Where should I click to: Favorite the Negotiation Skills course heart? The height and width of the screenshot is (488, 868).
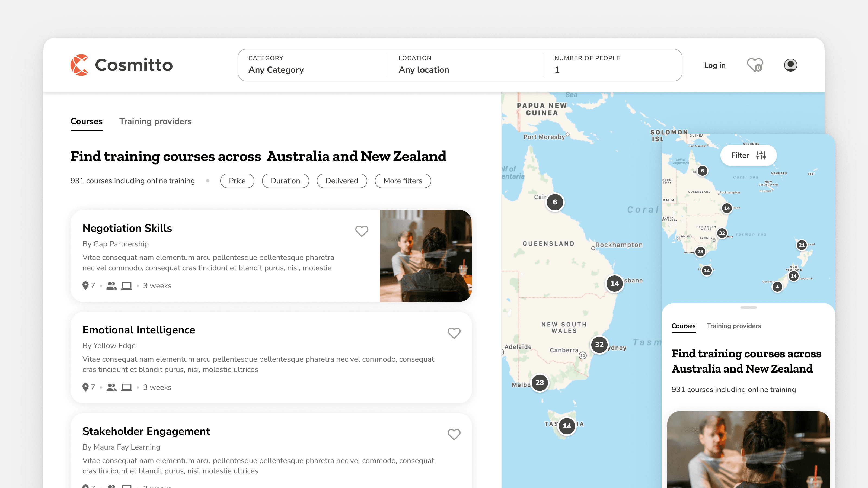(362, 231)
